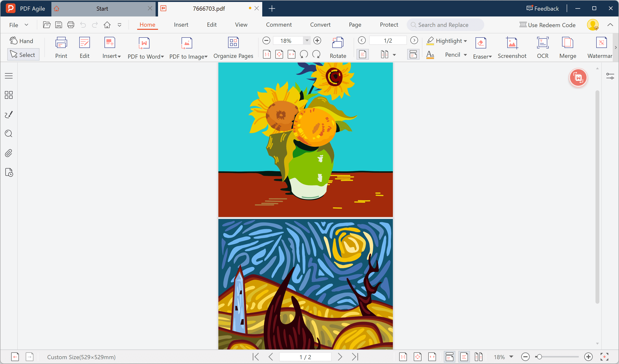619x364 pixels.
Task: Open the Watermark tool
Action: pyautogui.click(x=600, y=48)
